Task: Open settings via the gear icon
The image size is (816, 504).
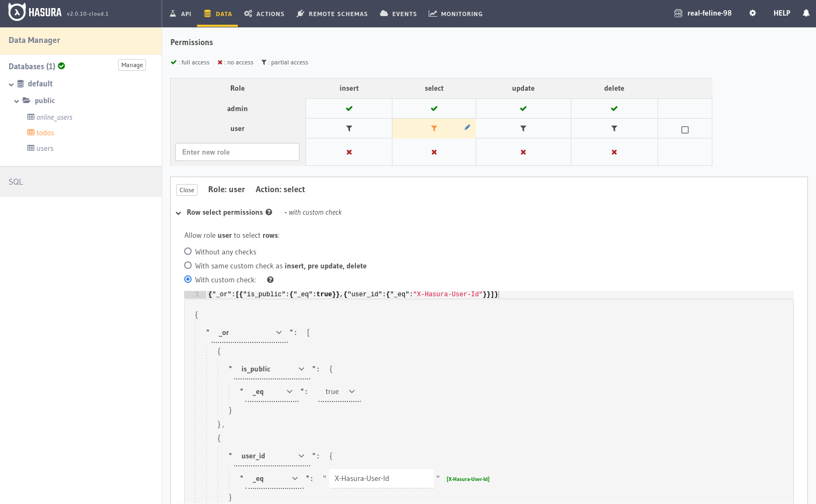Action: (x=753, y=13)
